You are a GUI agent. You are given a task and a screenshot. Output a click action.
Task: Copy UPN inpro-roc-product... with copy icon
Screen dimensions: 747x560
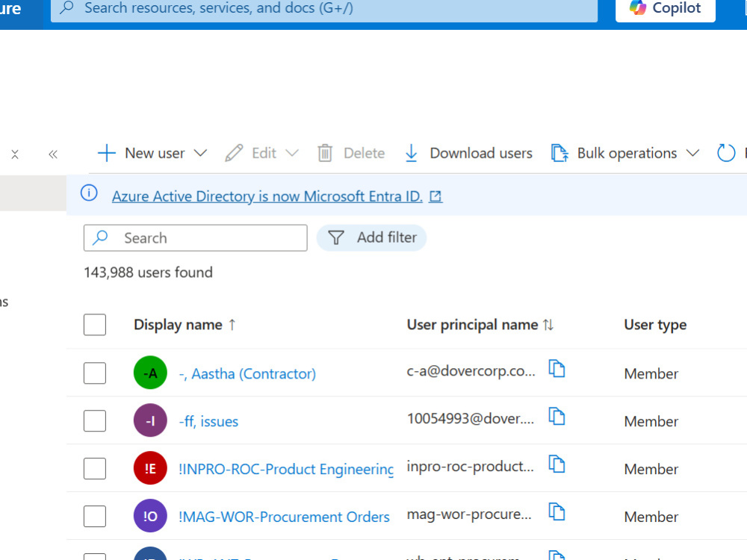[557, 464]
